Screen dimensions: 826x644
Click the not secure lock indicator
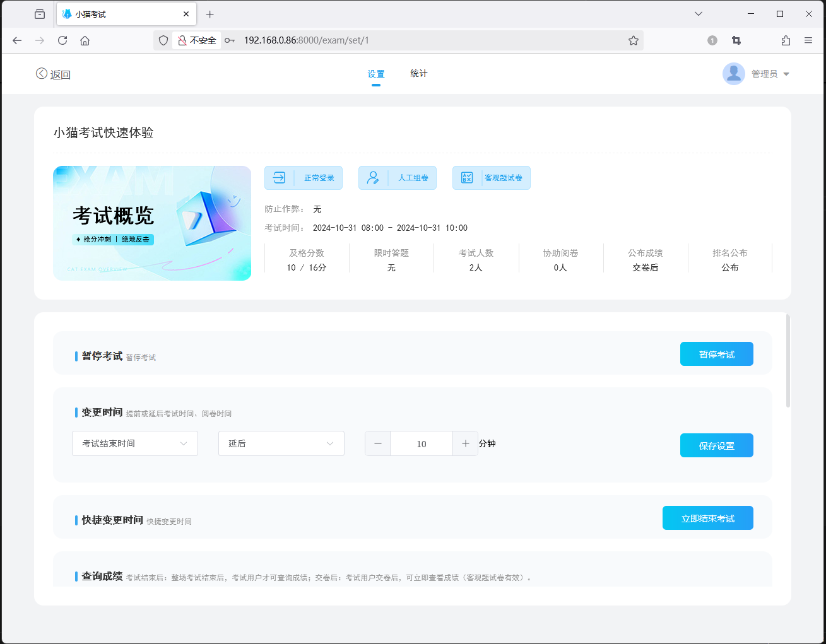(197, 40)
